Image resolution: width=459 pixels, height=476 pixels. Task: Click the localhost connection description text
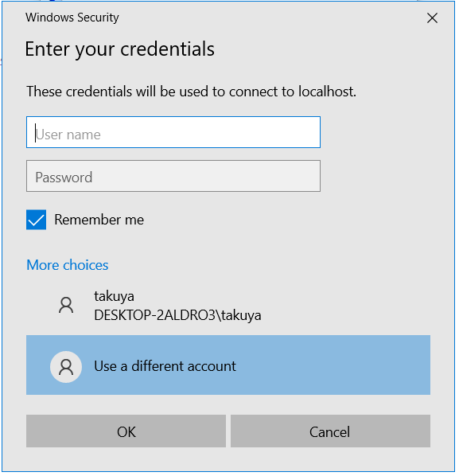coord(191,92)
